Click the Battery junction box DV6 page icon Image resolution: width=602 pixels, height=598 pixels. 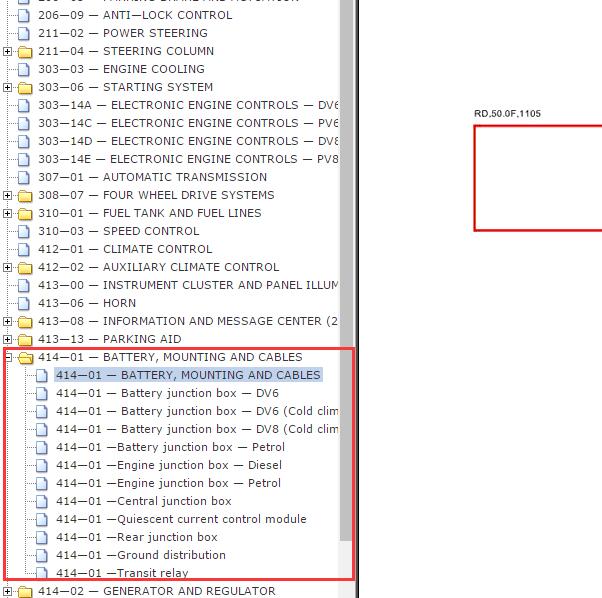[x=42, y=393]
